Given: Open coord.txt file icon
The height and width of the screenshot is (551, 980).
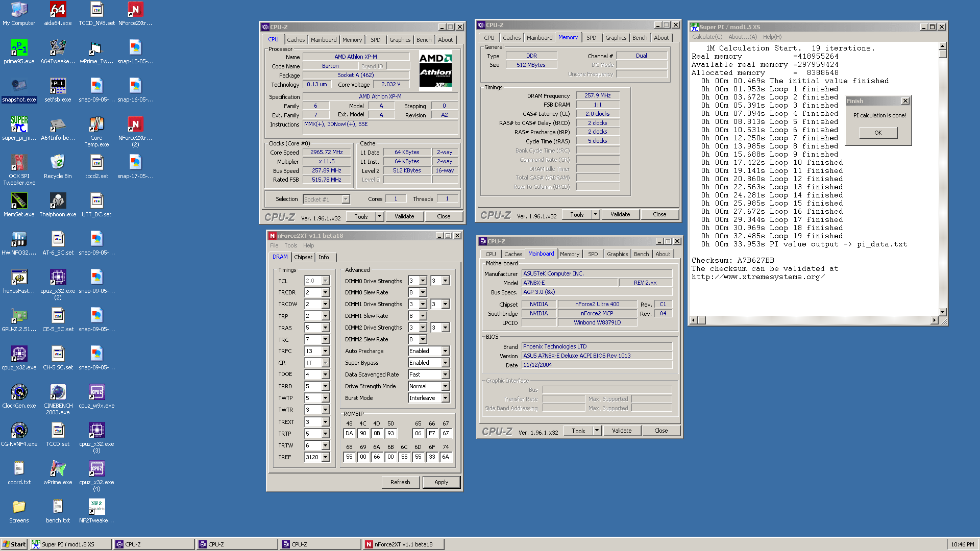Looking at the screenshot, I should coord(19,472).
